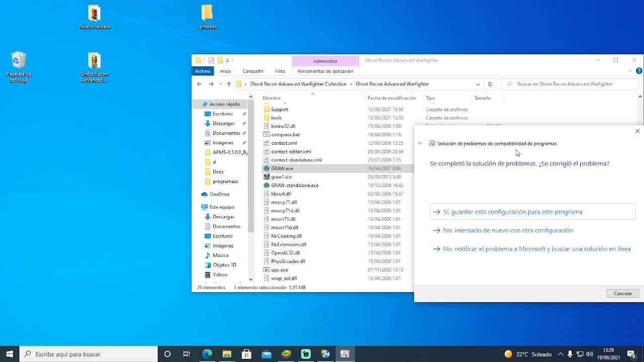Screen dimensions: 644x362
Task: Click the search box Buscar en Ghost Recon
Action: click(569, 84)
